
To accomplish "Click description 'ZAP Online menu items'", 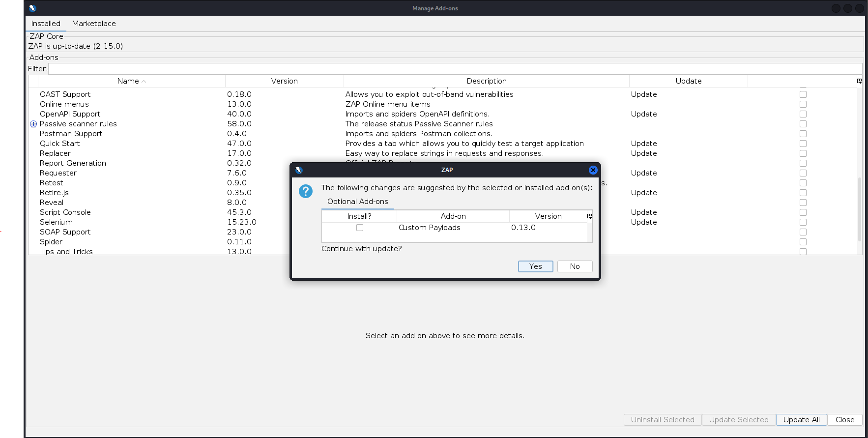I will tap(388, 104).
